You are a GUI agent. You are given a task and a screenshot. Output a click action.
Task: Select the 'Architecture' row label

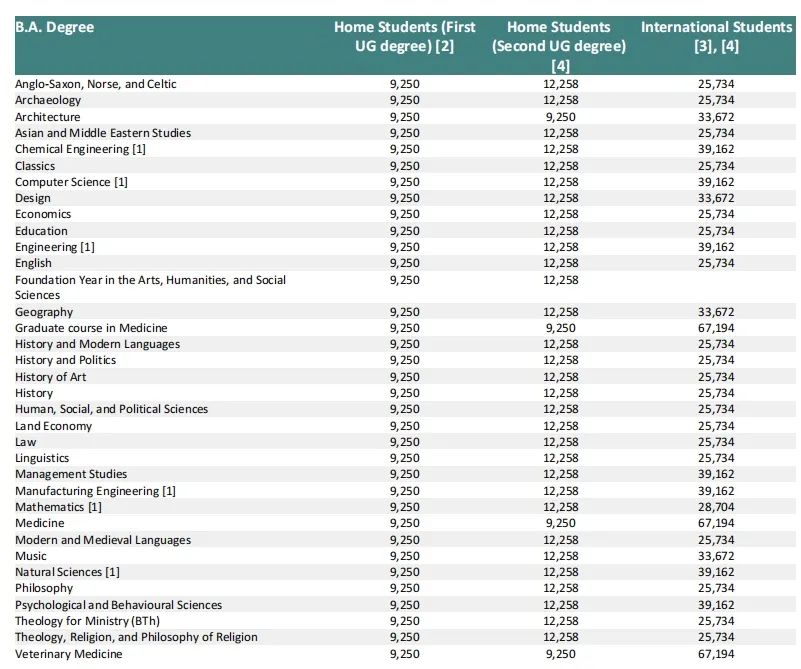pos(48,117)
